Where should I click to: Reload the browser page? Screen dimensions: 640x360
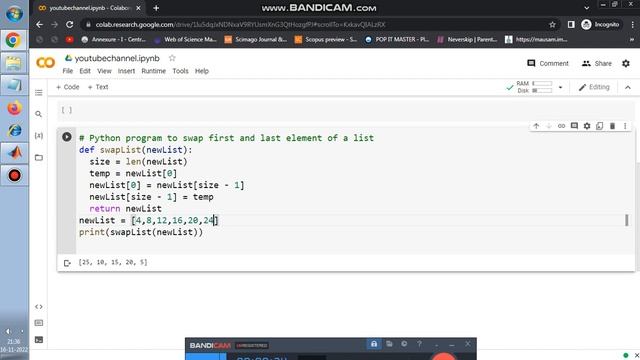coord(70,24)
